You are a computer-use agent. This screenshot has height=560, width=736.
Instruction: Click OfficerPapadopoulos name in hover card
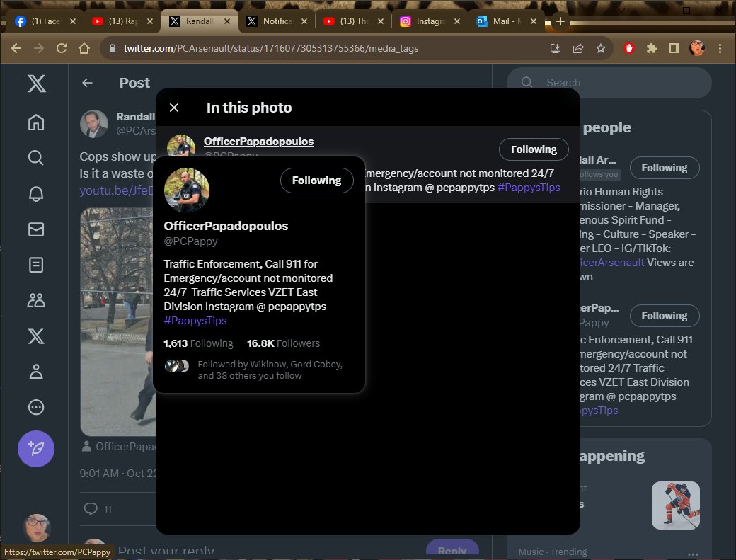pos(226,226)
